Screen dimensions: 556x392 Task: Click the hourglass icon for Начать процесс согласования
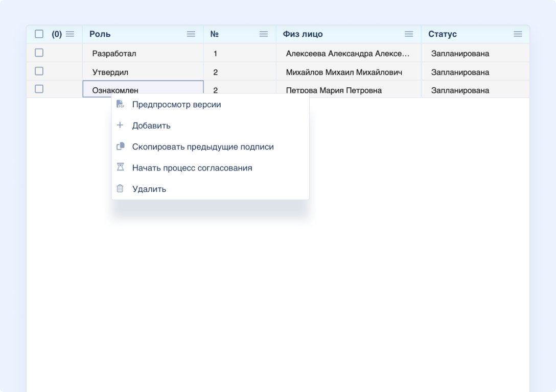click(121, 167)
